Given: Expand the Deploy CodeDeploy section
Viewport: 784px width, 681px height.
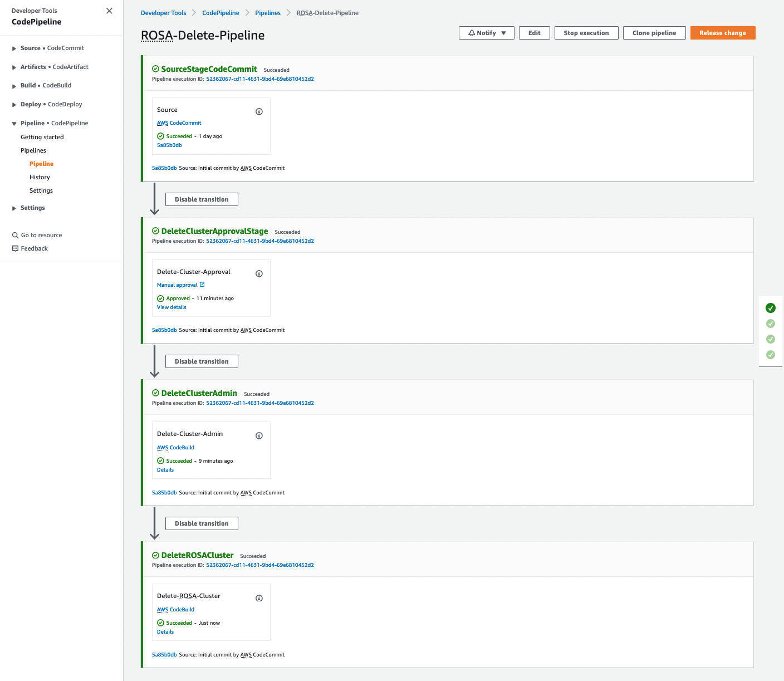Looking at the screenshot, I should tap(14, 105).
